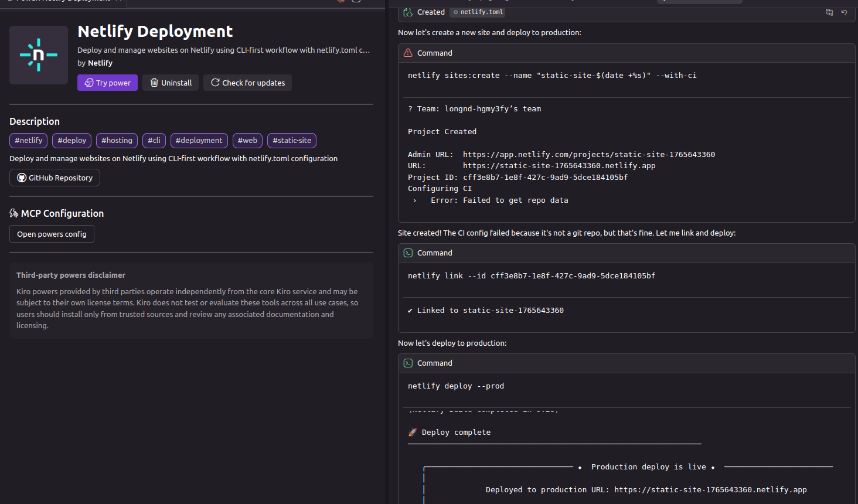Click the GitHub icon on the repository button
Screen dimensions: 858x504
pyautogui.click(x=22, y=178)
